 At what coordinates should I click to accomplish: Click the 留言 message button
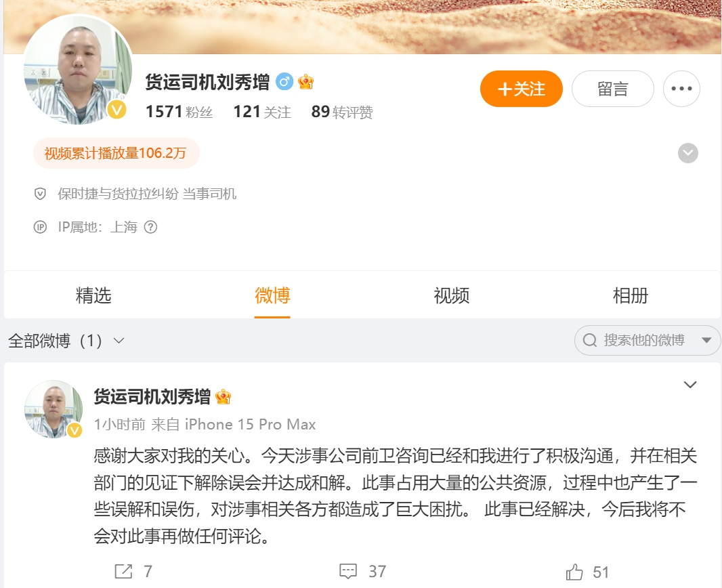click(x=613, y=89)
